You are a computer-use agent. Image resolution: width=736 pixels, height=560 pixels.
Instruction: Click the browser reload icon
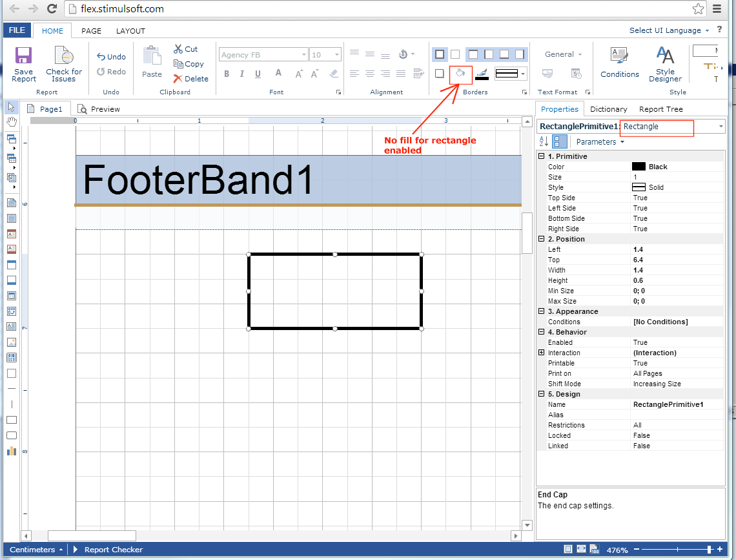[x=52, y=8]
